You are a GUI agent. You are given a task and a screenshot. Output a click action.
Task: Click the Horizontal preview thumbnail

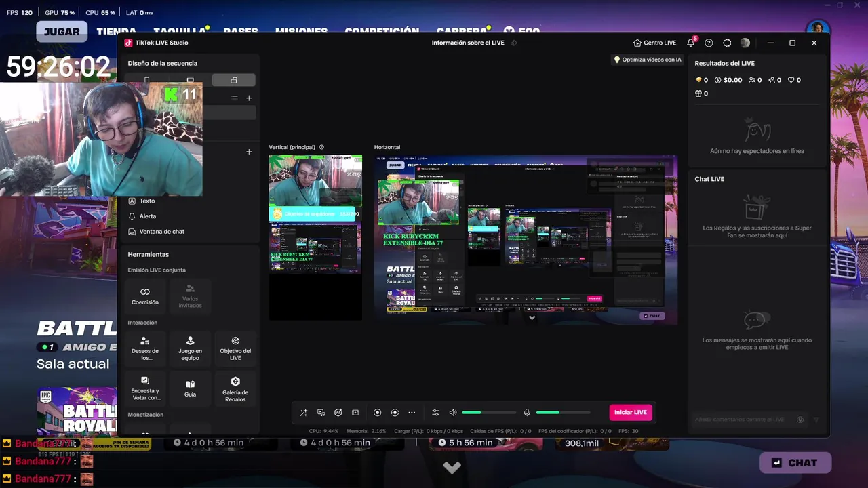pos(526,240)
